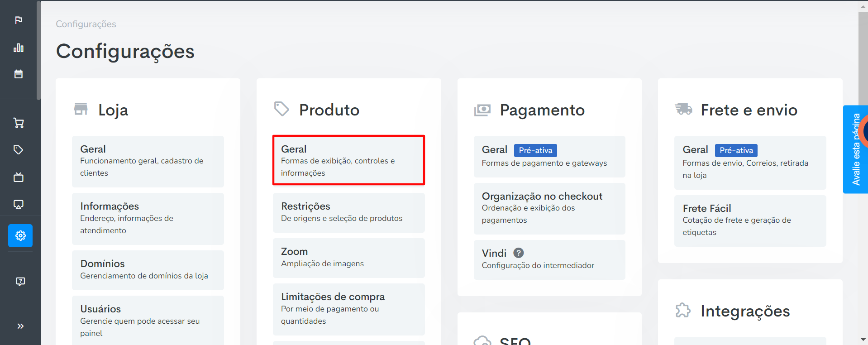
Task: Open the help question chat icon
Action: (20, 281)
